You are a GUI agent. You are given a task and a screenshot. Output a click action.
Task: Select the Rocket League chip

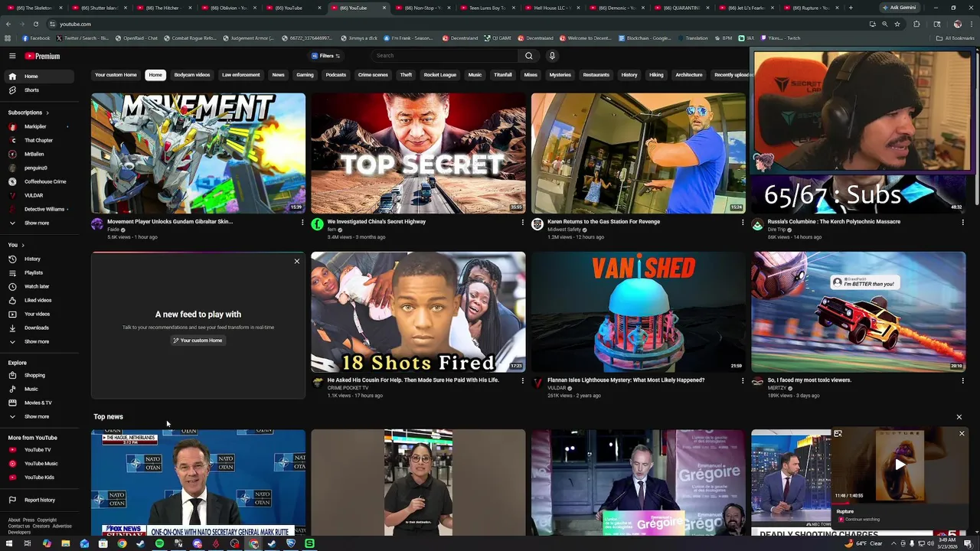439,75
